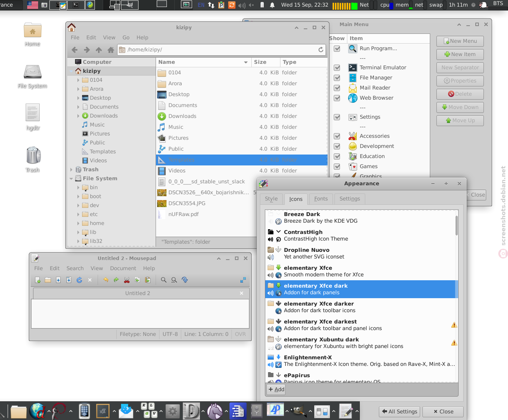508x420 pixels.
Task: Click the notification bell in top panel
Action: (x=272, y=5)
